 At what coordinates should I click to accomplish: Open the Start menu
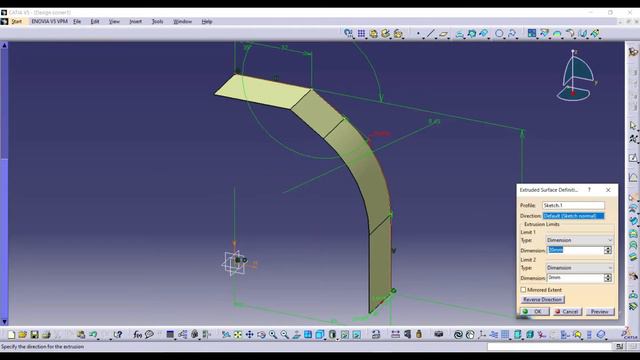coord(16,21)
